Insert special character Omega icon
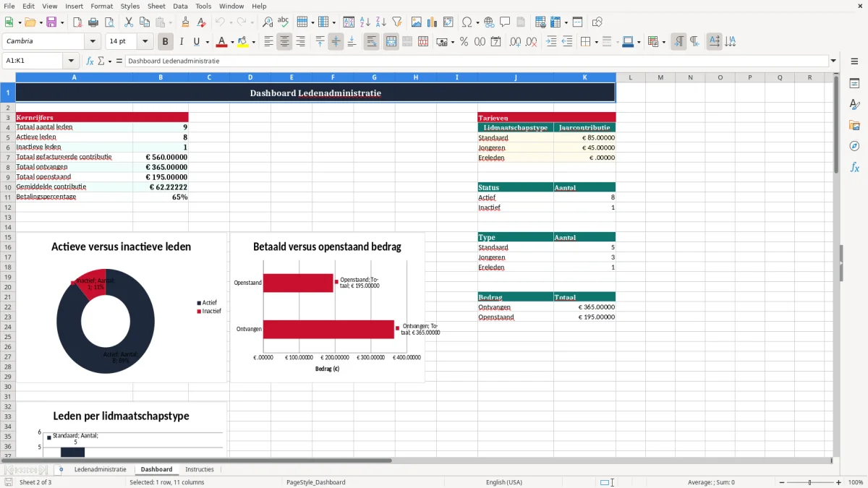 click(x=467, y=22)
